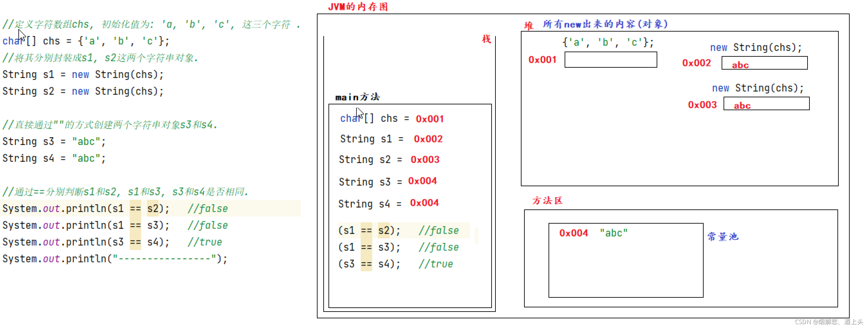The image size is (868, 328).
Task: Click the red "堆" heap label
Action: (x=529, y=26)
